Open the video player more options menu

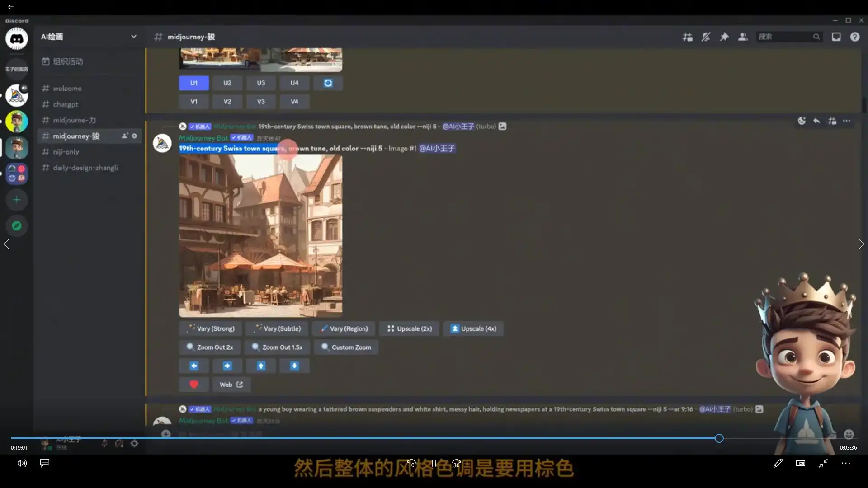click(x=846, y=463)
